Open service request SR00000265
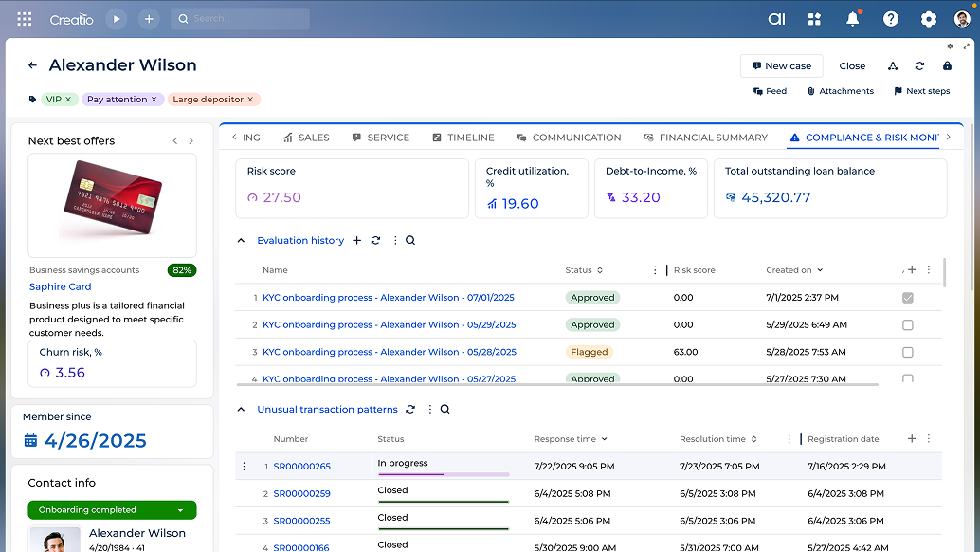The height and width of the screenshot is (552, 980). [301, 466]
